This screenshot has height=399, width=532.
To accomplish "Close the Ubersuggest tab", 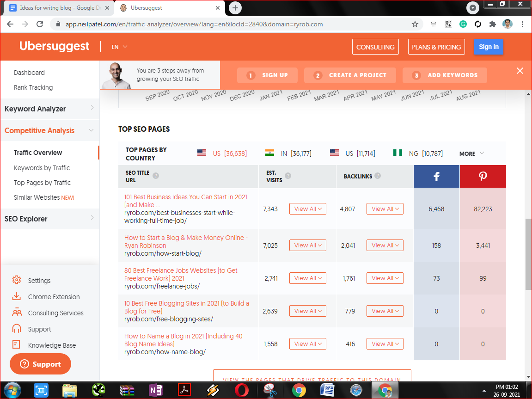I will (218, 8).
